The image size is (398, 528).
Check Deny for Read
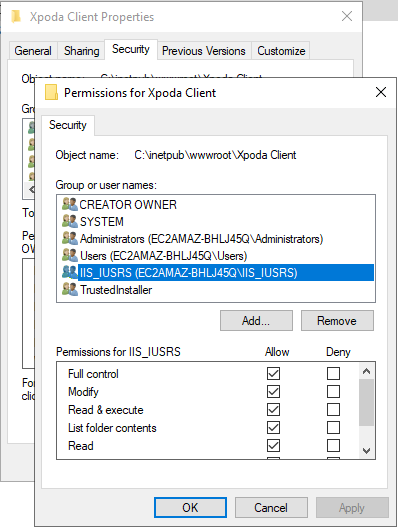coord(333,446)
